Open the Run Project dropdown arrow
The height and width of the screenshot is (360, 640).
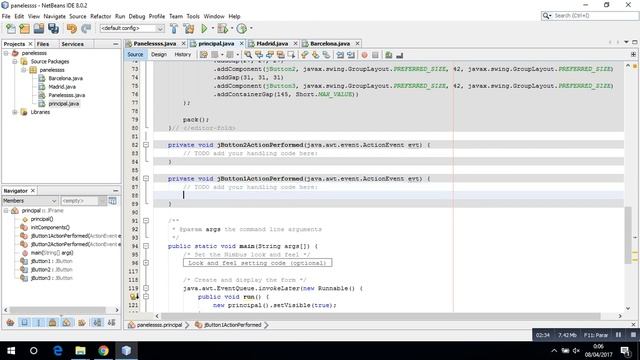click(213, 28)
